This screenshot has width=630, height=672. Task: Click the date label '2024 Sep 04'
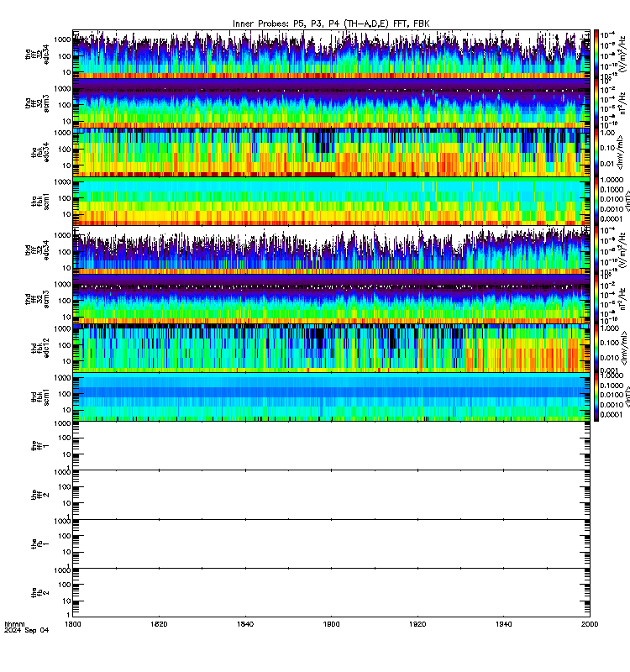click(27, 630)
